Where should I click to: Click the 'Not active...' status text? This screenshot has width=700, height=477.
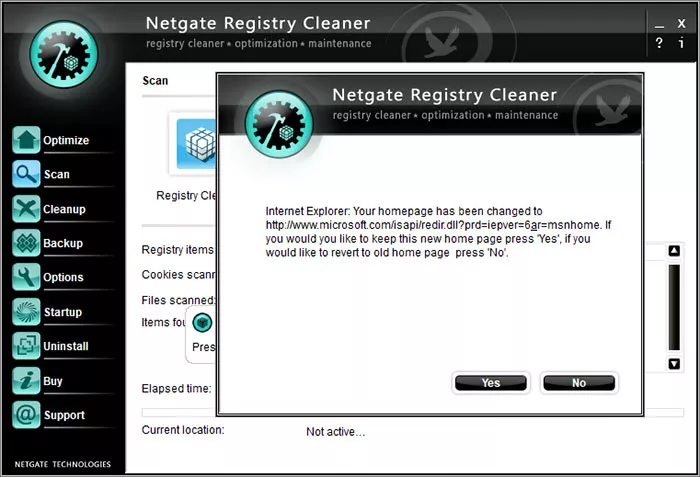336,432
